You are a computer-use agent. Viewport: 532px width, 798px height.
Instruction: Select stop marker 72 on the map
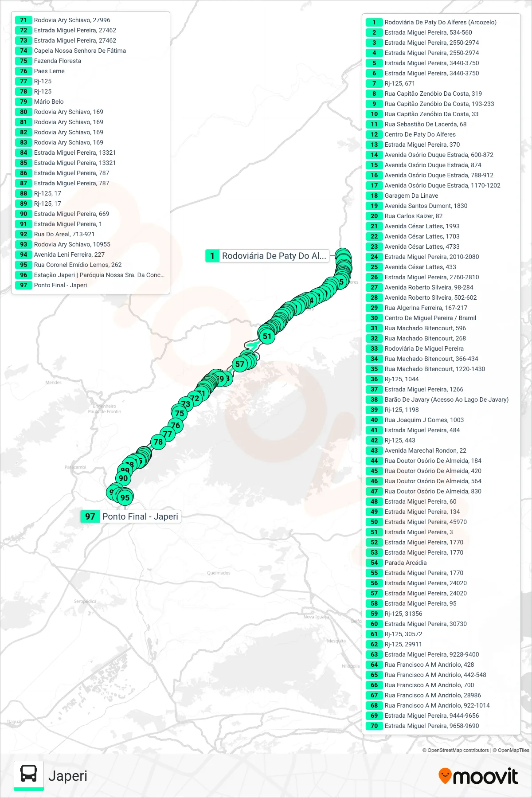pos(194,398)
